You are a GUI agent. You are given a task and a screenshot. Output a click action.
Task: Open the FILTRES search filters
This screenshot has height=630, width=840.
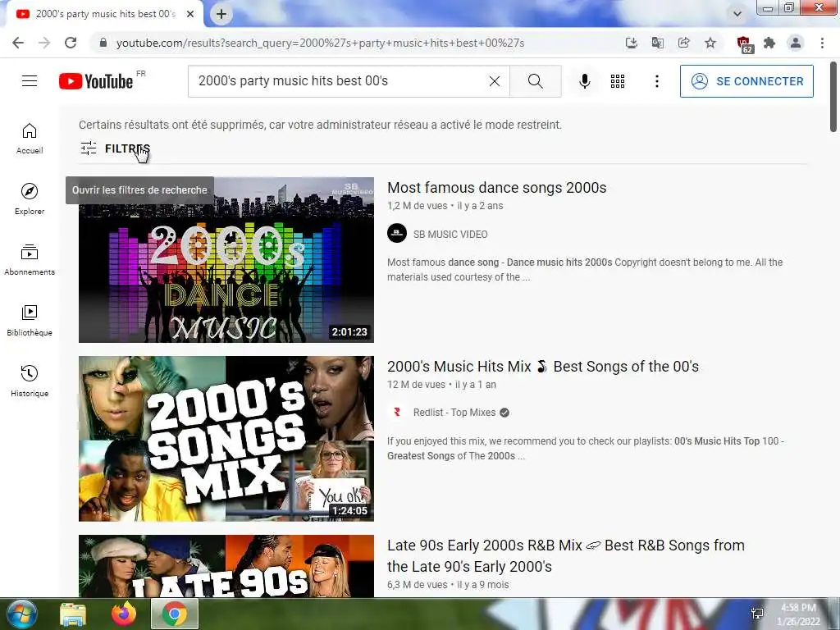click(115, 148)
